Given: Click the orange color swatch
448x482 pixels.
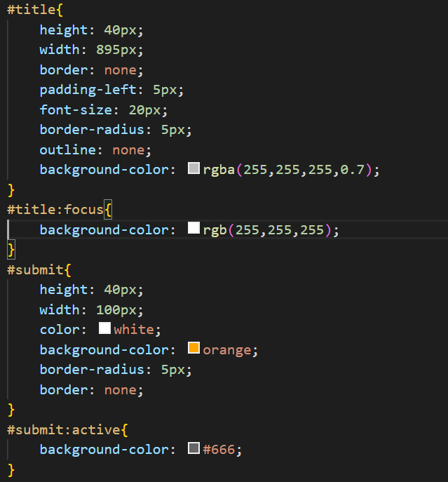Looking at the screenshot, I should tap(194, 348).
